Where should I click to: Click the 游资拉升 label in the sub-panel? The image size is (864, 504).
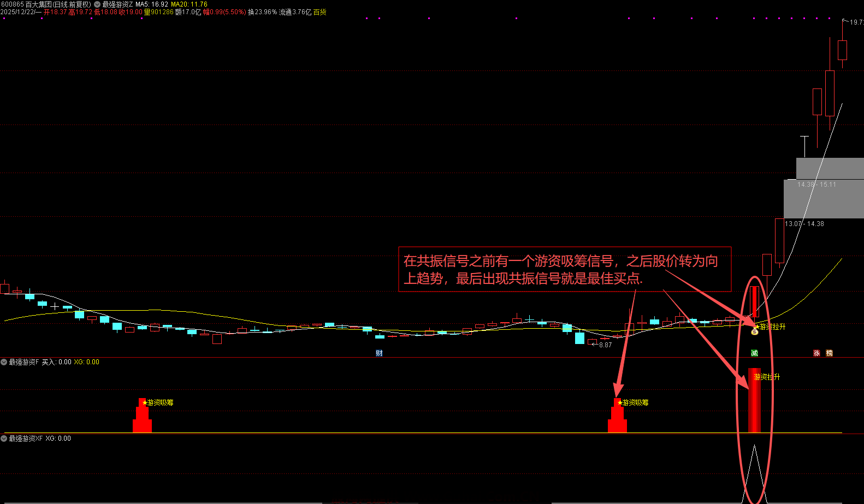[x=767, y=377]
